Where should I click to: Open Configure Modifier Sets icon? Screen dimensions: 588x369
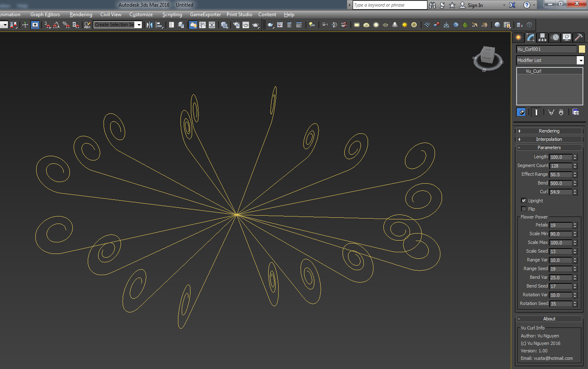click(576, 112)
